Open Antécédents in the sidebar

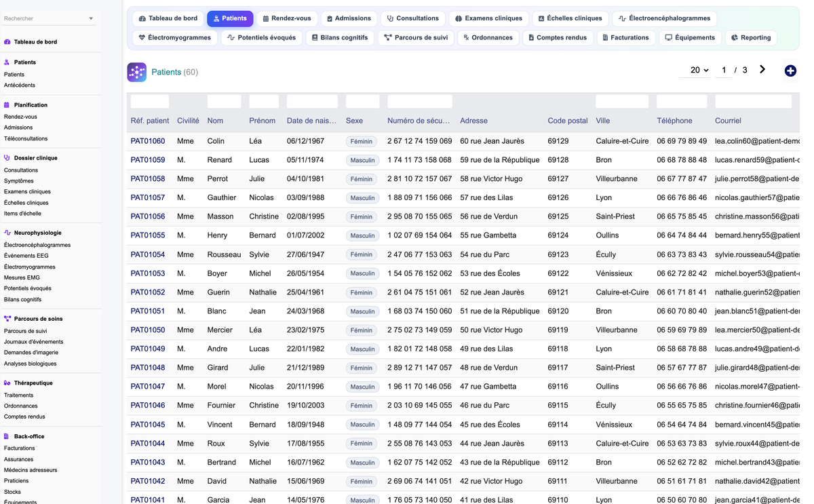point(20,85)
